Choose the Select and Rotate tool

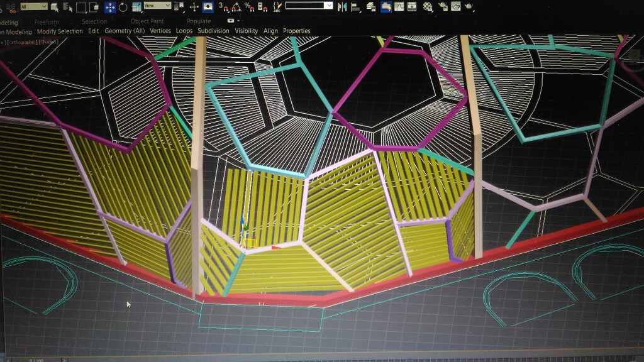(123, 7)
